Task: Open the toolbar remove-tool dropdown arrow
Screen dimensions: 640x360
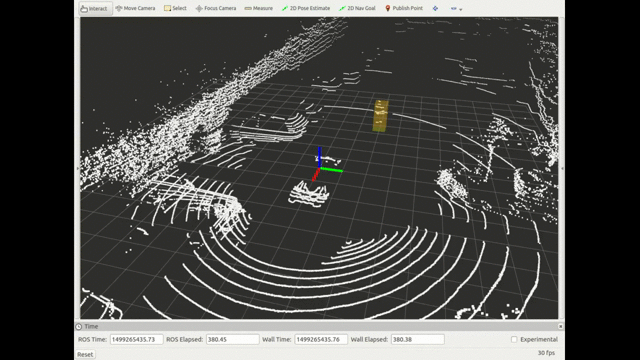Action: 460,9
